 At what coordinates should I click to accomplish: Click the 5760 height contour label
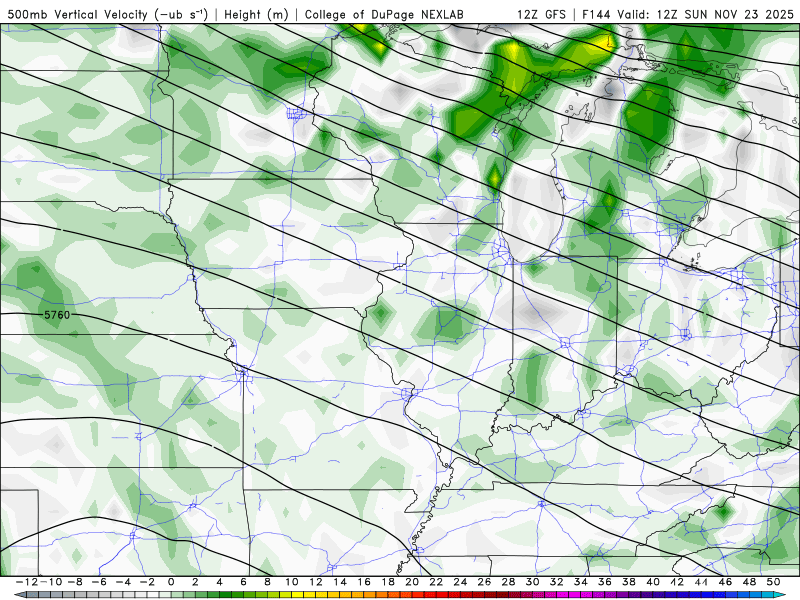[57, 315]
